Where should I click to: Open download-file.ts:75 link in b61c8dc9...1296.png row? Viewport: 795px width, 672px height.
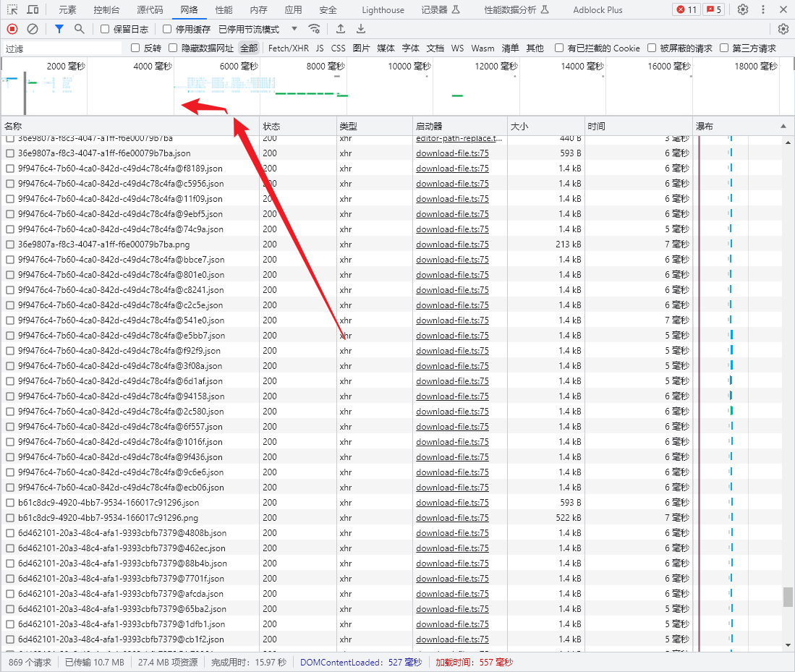452,518
